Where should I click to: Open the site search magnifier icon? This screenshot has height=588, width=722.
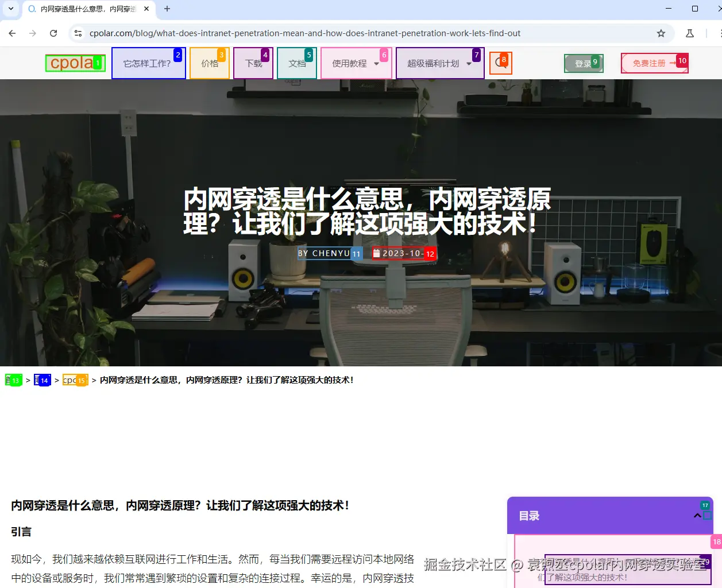(500, 63)
